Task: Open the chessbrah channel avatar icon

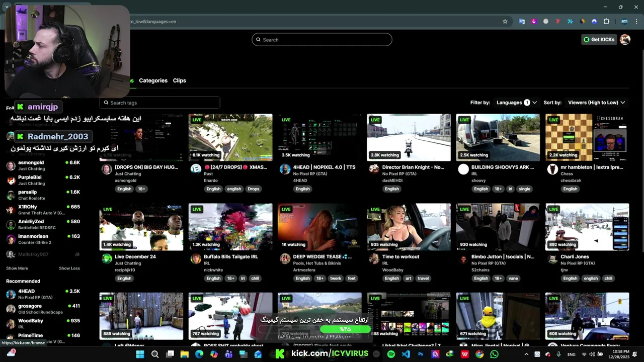Action: pyautogui.click(x=552, y=169)
